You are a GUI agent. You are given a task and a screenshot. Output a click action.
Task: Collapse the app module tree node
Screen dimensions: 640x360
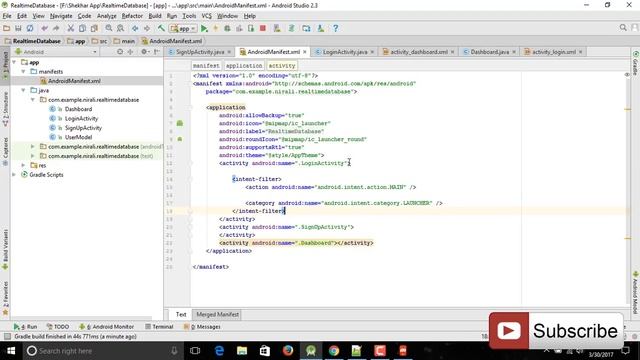pyautogui.click(x=14, y=62)
